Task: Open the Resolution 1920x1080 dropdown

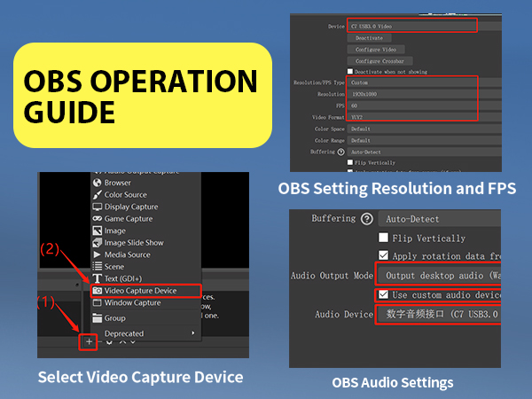Action: 424,94
